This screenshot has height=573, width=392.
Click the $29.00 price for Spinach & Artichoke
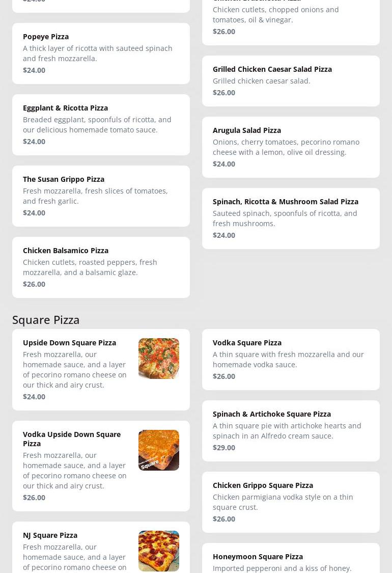click(x=224, y=448)
